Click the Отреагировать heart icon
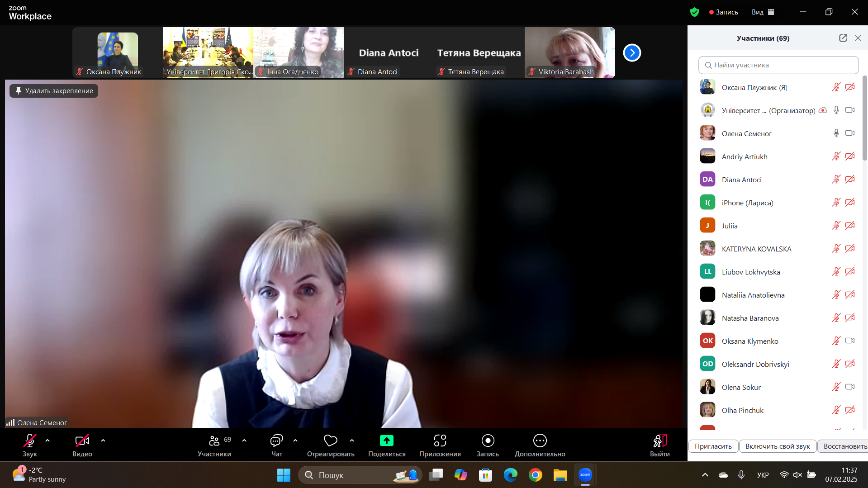This screenshot has height=488, width=868. click(331, 441)
